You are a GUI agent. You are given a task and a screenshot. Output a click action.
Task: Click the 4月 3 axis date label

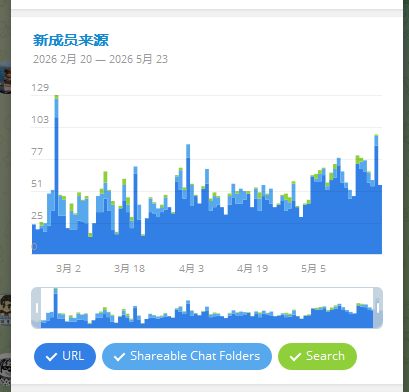(191, 269)
